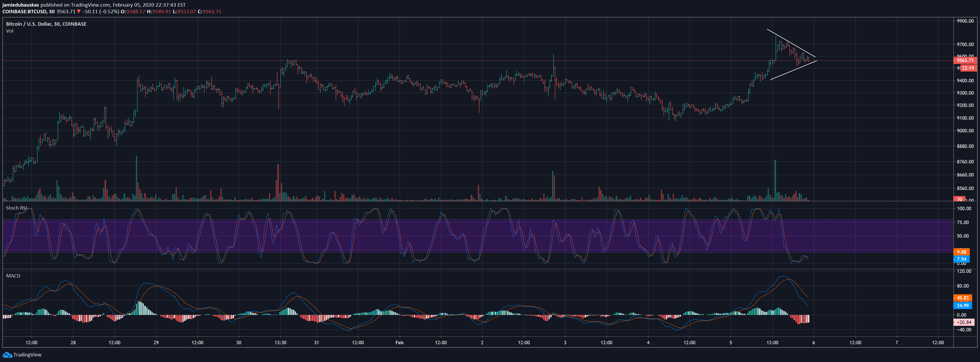The height and width of the screenshot is (362, 980).
Task: Click the 13:30 label on time axis
Action: pos(280,343)
